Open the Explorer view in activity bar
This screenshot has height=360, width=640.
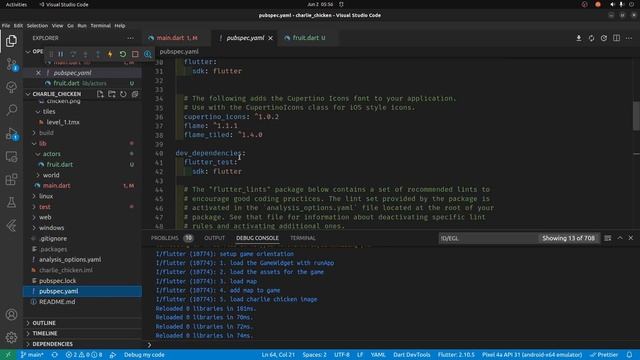(x=11, y=41)
